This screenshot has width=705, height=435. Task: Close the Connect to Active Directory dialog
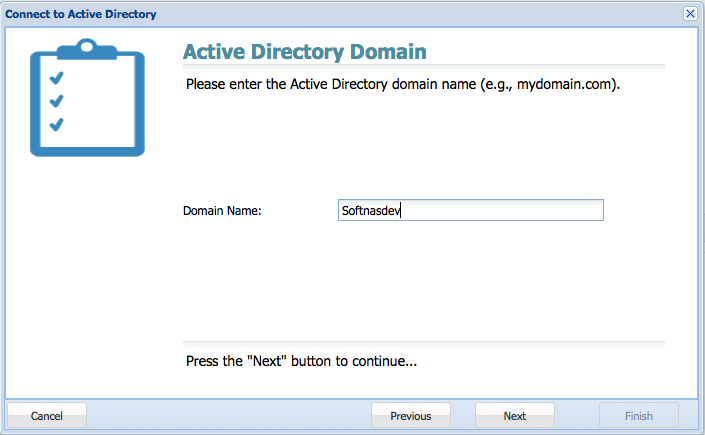pyautogui.click(x=690, y=13)
